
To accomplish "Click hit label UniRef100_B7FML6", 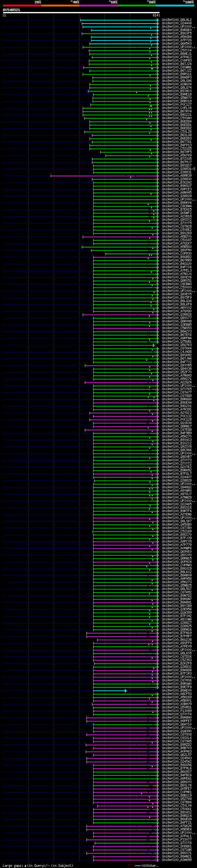I will 176,768.
